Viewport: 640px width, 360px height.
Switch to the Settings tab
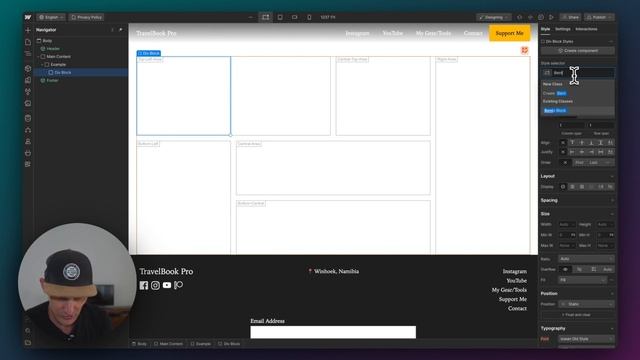pyautogui.click(x=562, y=29)
